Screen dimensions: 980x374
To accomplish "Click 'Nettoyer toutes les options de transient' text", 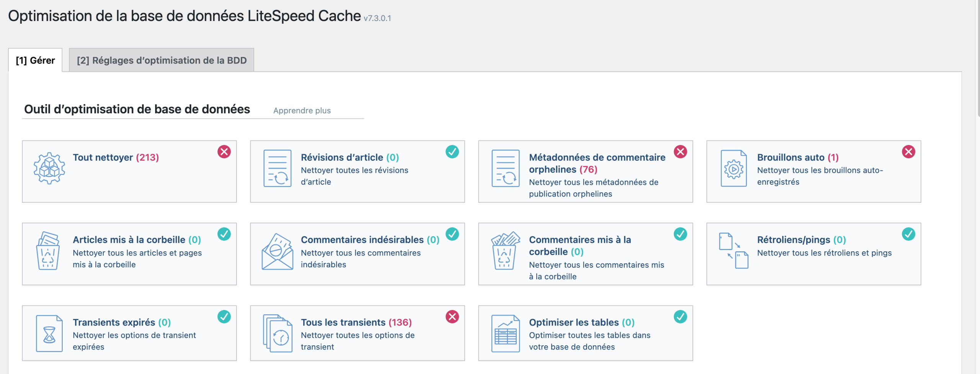I will pyautogui.click(x=358, y=341).
